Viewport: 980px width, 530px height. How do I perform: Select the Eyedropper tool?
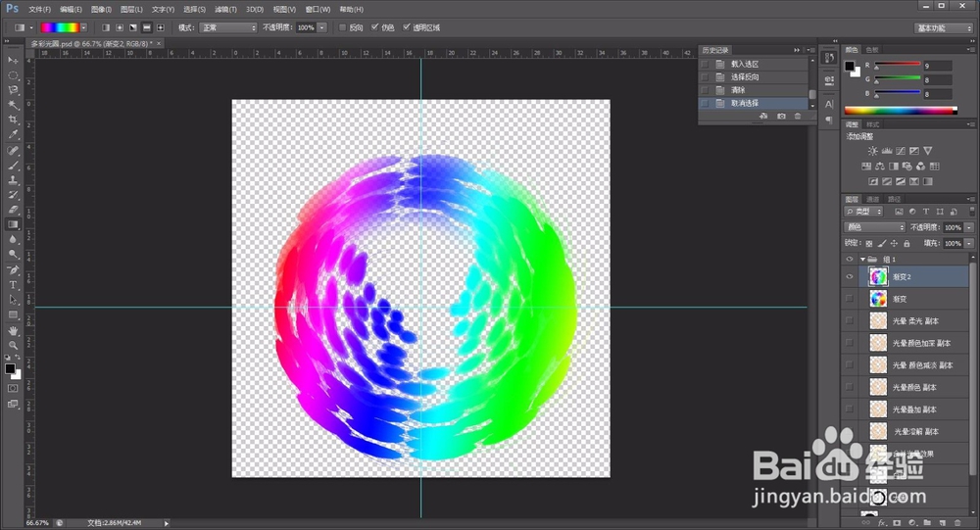pos(13,135)
